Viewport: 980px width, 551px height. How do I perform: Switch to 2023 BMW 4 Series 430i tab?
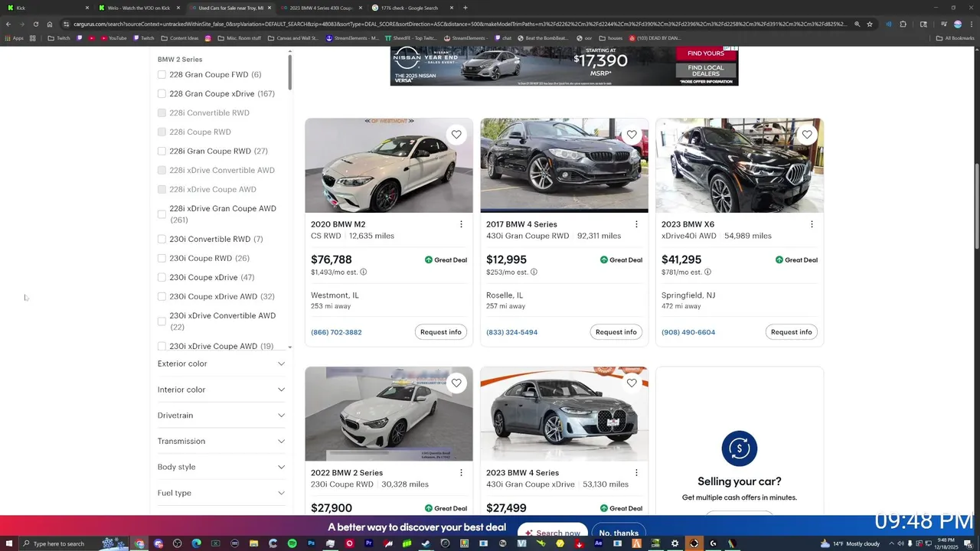(x=321, y=8)
